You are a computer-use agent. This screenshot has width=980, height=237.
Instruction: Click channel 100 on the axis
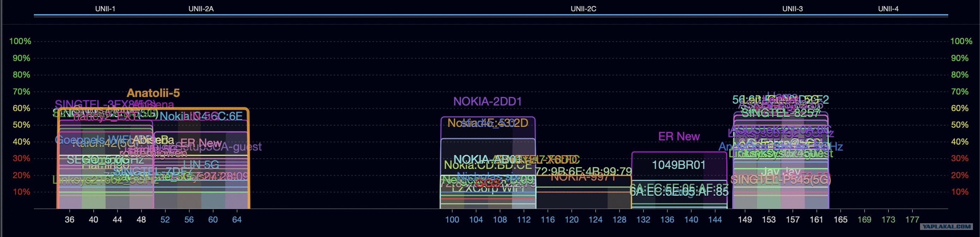click(452, 219)
